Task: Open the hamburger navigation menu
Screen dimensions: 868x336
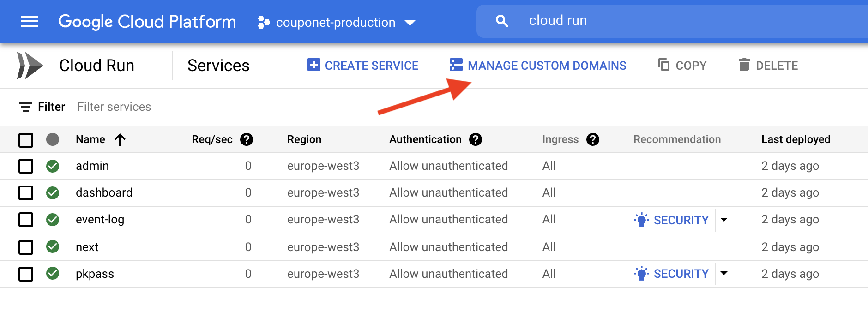Action: (x=30, y=21)
